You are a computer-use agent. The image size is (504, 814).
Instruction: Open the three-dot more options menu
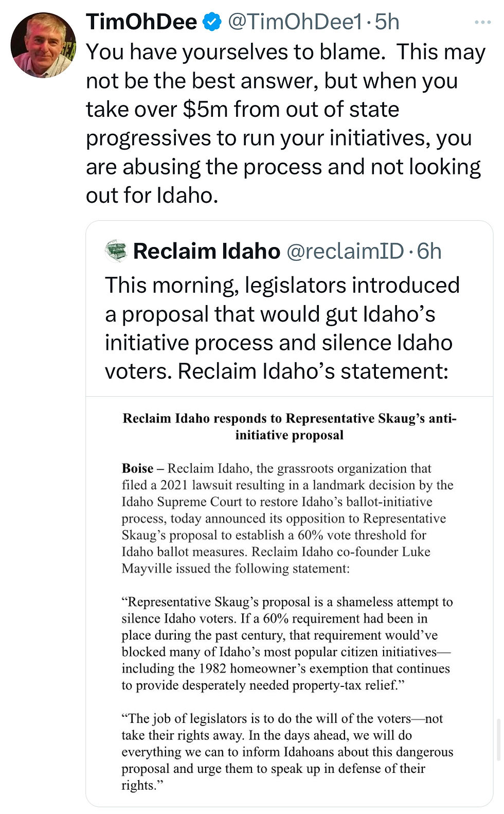click(483, 22)
